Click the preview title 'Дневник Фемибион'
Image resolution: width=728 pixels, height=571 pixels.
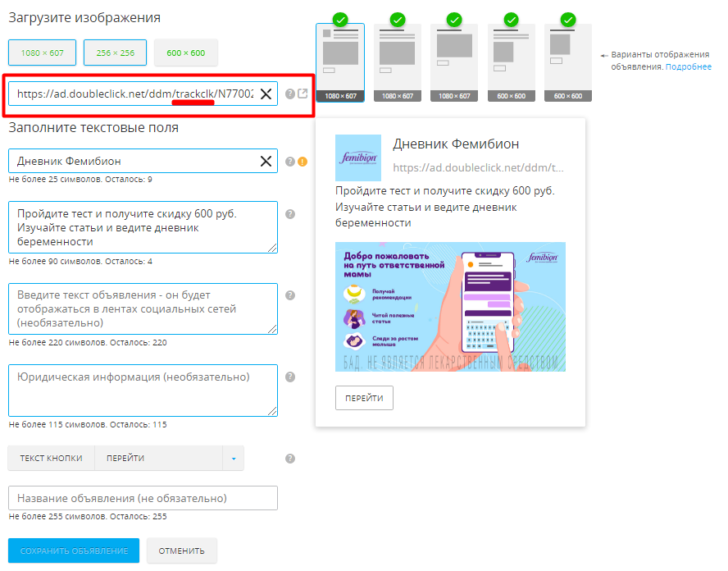click(456, 144)
